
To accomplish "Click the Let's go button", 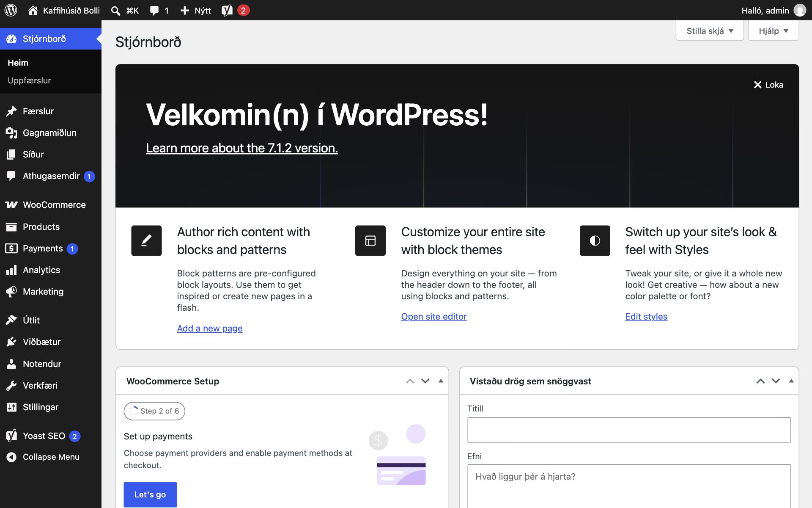I will [150, 494].
